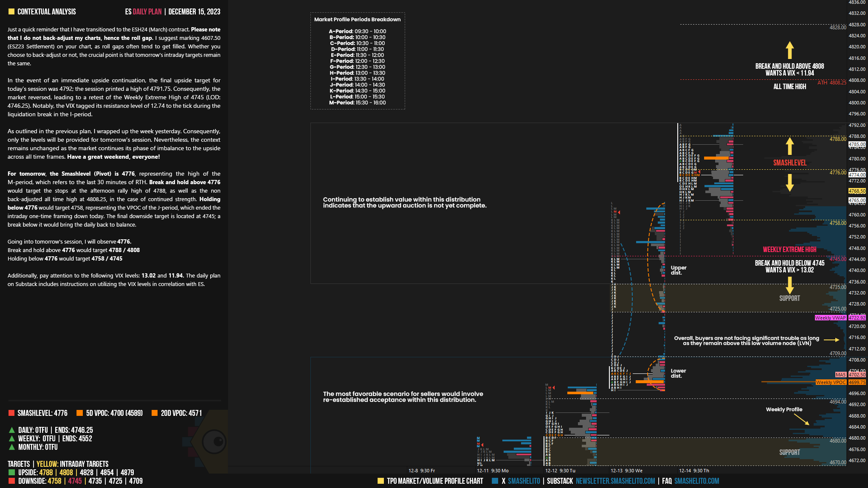The width and height of the screenshot is (868, 488).
Task: Click downside target 4735 in targets list
Action: (x=95, y=481)
